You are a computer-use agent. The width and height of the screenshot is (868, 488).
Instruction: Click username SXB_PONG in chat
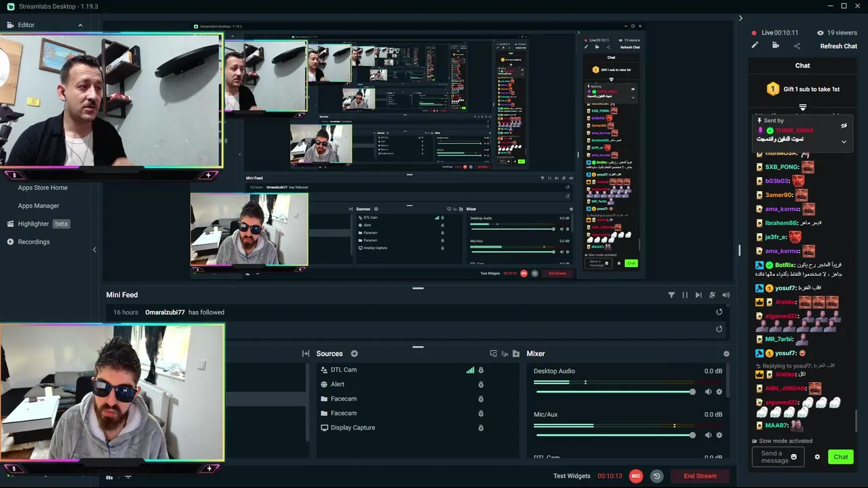point(782,167)
